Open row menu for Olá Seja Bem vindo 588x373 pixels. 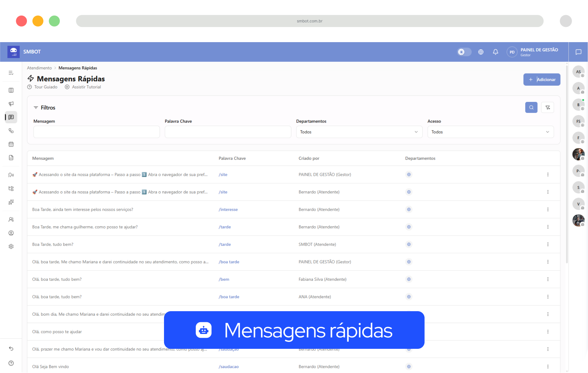click(548, 366)
